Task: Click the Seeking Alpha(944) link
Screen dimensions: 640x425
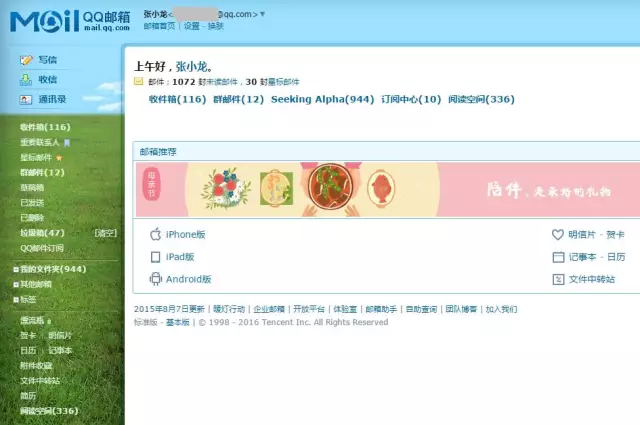Action: (x=322, y=99)
